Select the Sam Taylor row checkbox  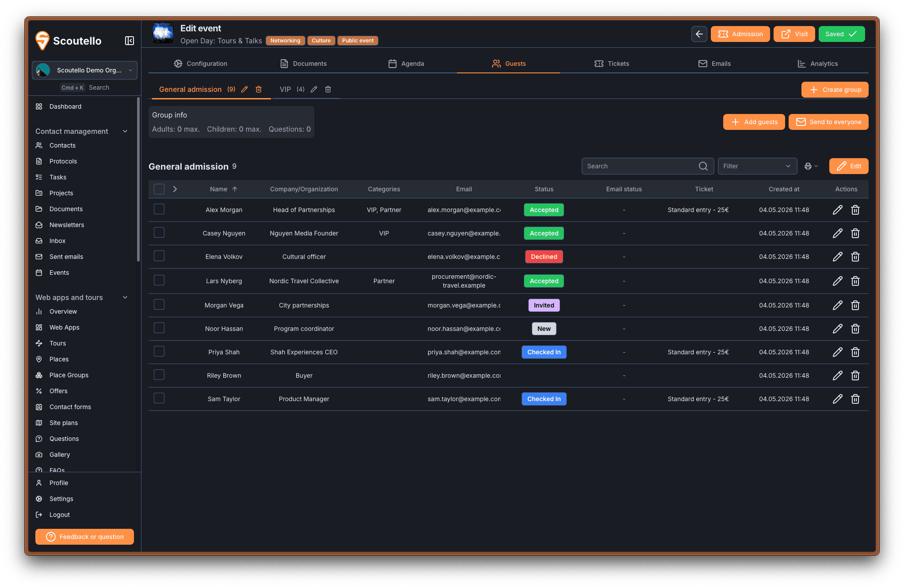pyautogui.click(x=159, y=398)
